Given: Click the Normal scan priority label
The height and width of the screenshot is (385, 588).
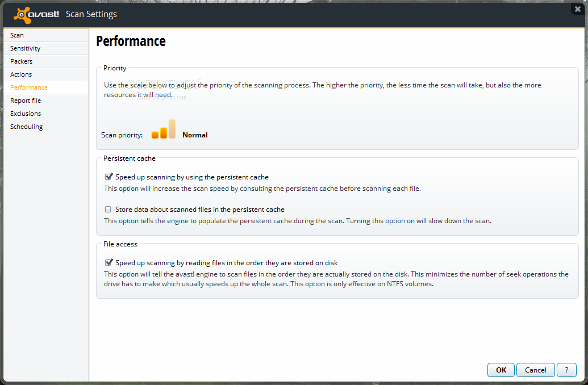Looking at the screenshot, I should point(195,135).
